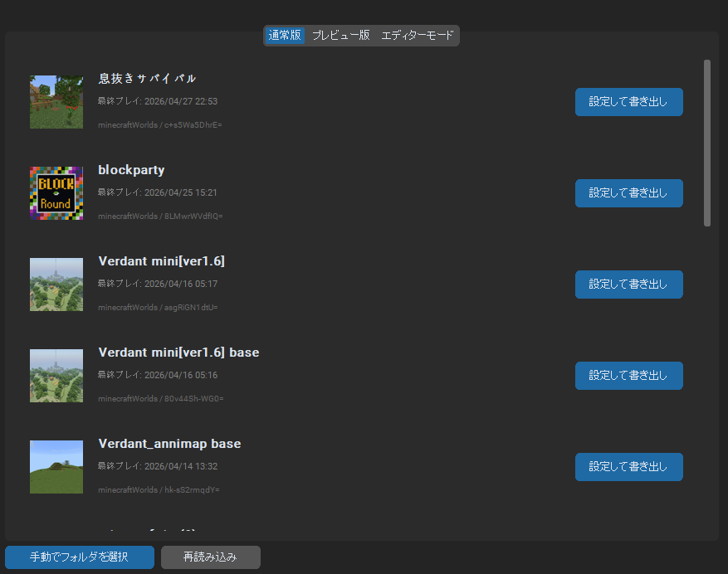Reload the world list with 再読み込み
Viewport: 728px width, 574px height.
210,557
